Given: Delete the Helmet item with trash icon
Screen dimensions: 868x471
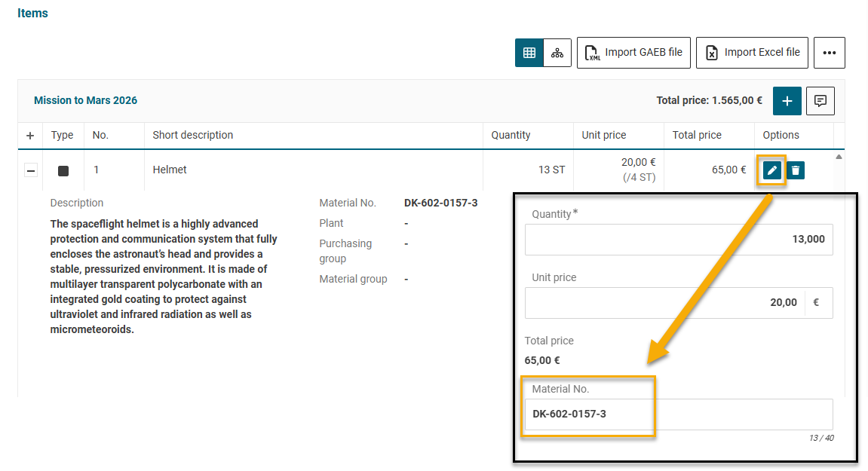Looking at the screenshot, I should (796, 170).
